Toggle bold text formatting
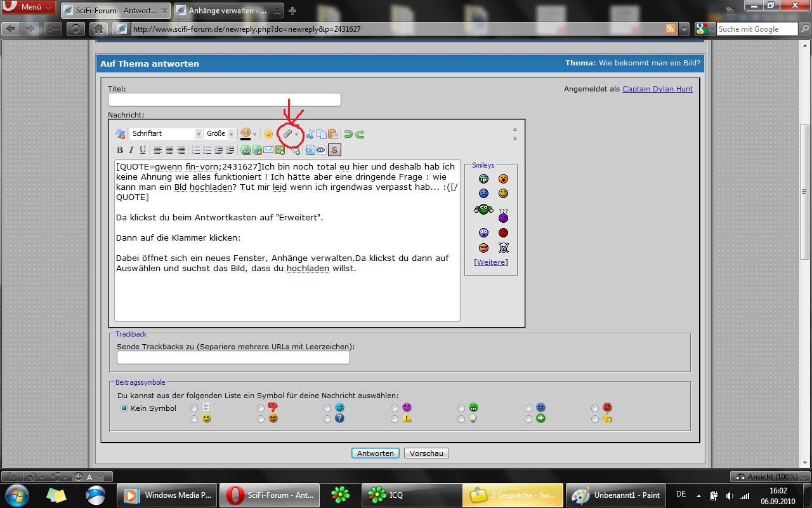 click(x=119, y=150)
